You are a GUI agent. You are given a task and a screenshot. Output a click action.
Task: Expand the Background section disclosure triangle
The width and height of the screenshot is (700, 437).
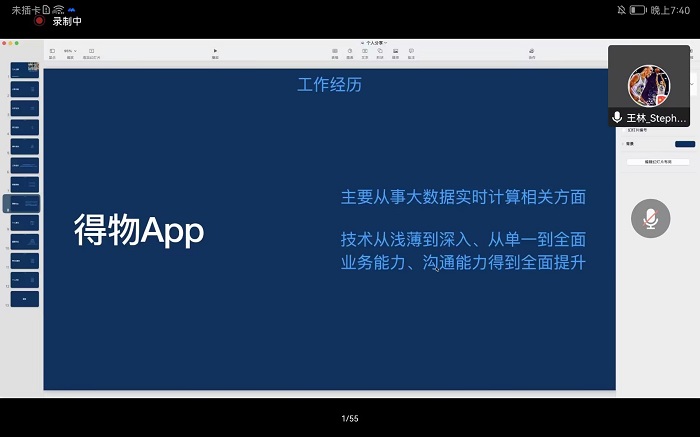pos(624,144)
